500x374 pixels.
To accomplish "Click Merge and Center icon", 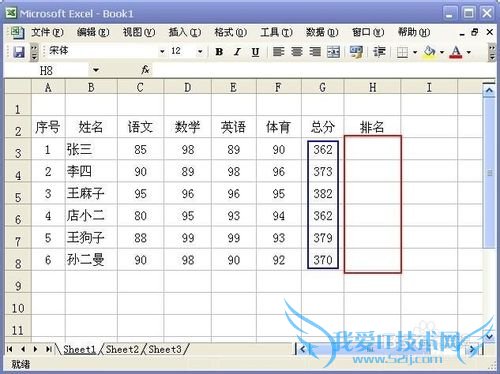I will pyautogui.click(x=333, y=52).
